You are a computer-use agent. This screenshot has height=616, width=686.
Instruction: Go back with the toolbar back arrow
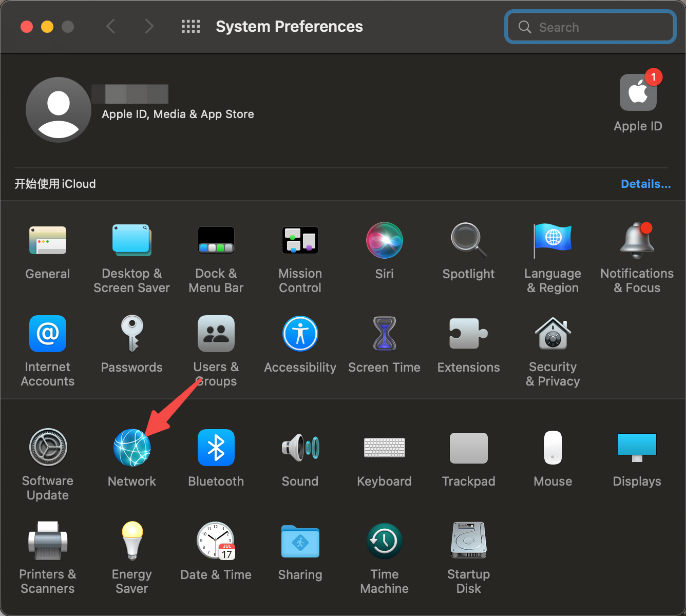[x=110, y=26]
